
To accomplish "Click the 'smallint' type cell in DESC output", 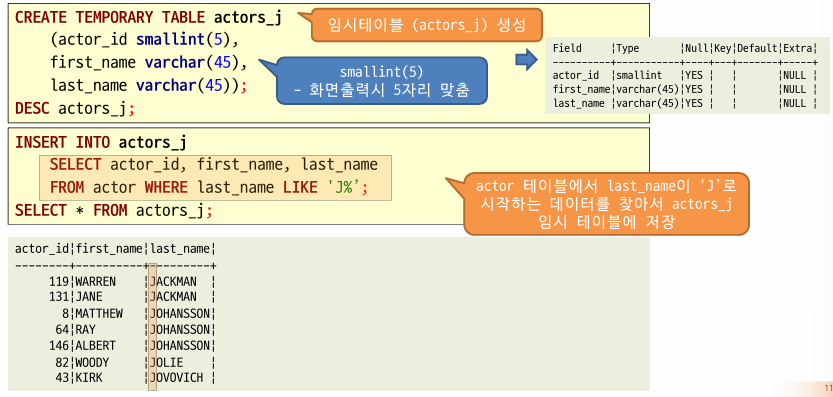I will click(639, 76).
